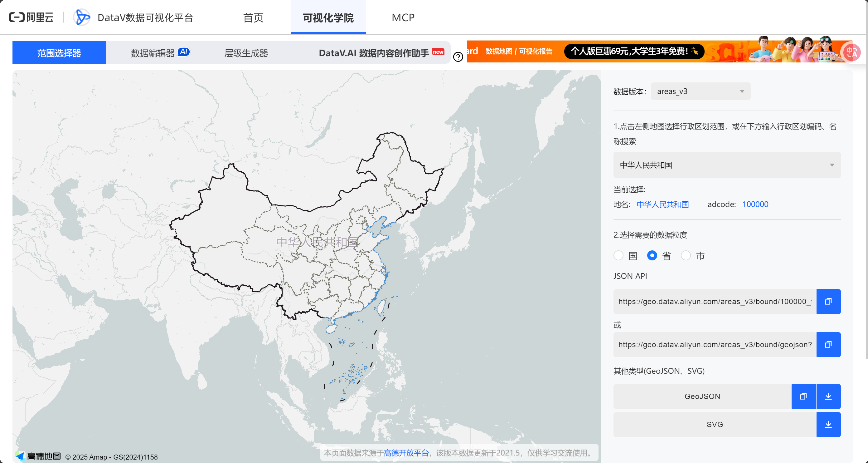The width and height of the screenshot is (868, 463).
Task: Click the translation floating icon
Action: point(851,52)
